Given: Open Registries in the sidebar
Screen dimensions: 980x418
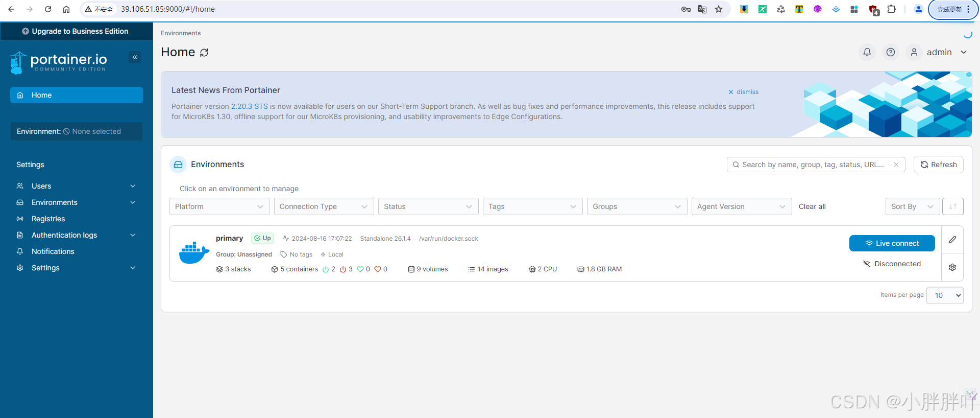Looking at the screenshot, I should [x=77, y=219].
